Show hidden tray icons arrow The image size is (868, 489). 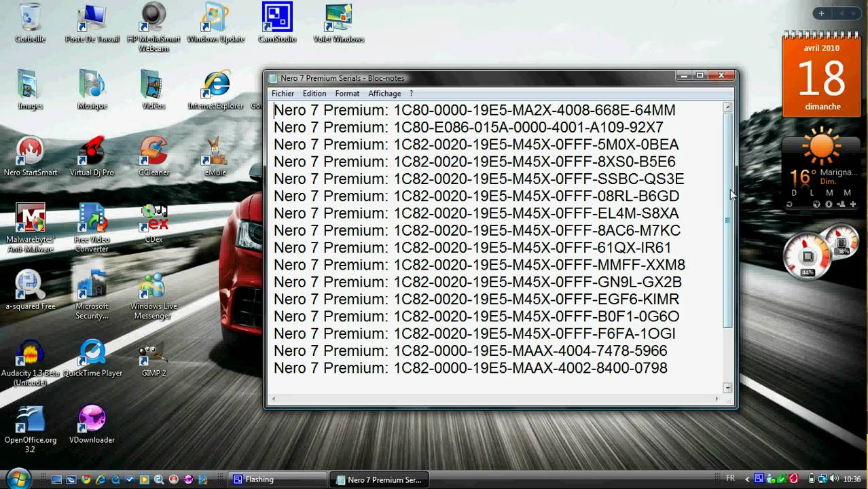pos(748,479)
